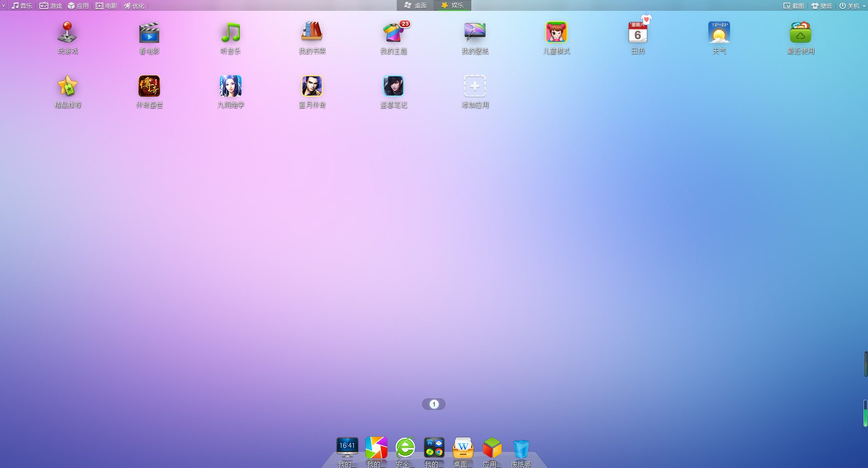Open the 废纸篓 trash bin in dock
Screen dimensions: 868x468
point(521,449)
